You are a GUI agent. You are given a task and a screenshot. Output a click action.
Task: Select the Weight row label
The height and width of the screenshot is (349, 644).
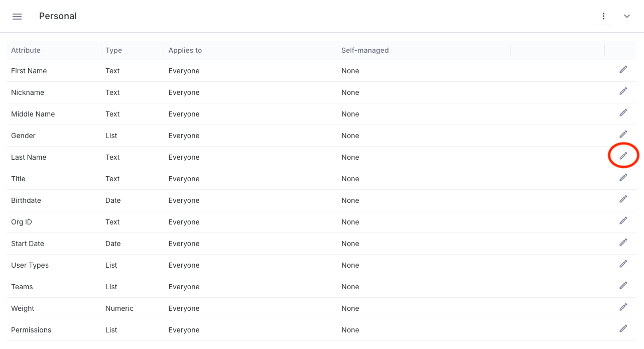(x=23, y=308)
